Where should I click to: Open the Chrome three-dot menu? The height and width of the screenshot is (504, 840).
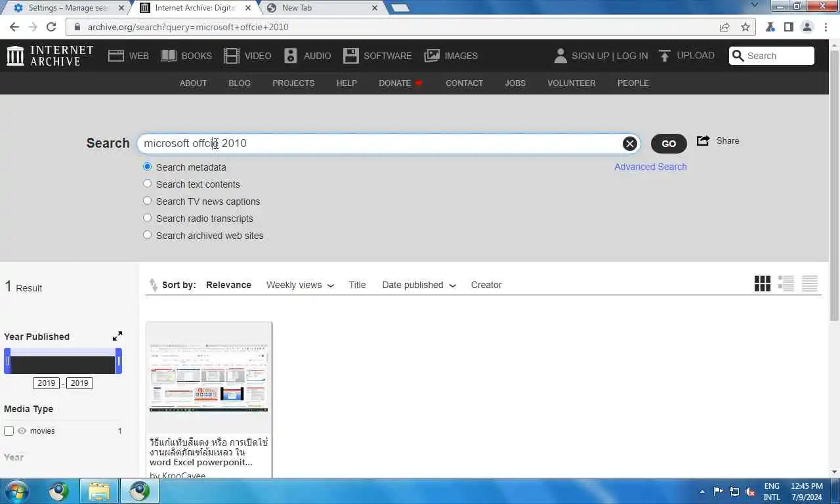(x=826, y=27)
